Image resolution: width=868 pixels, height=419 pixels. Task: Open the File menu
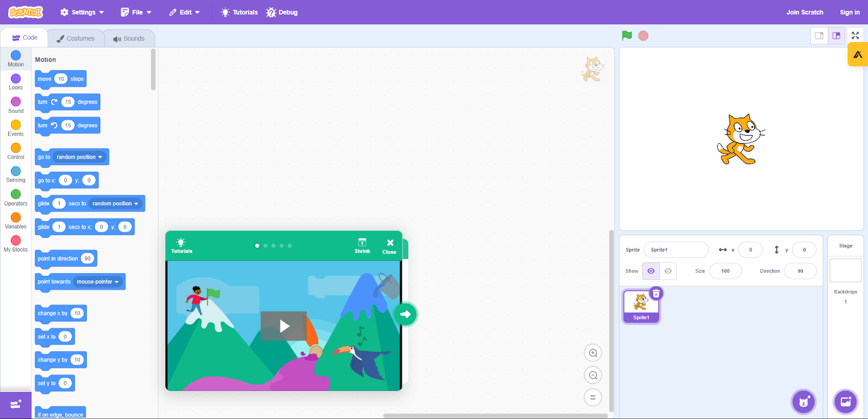coord(136,12)
